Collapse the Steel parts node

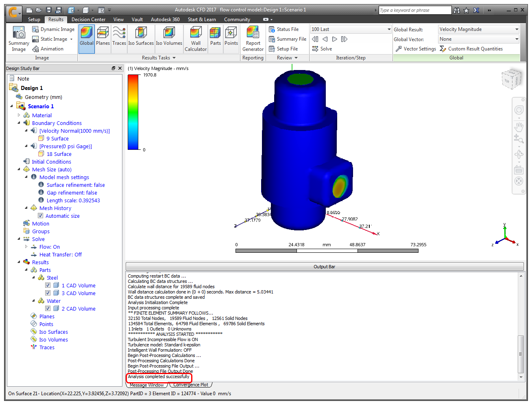tap(33, 278)
